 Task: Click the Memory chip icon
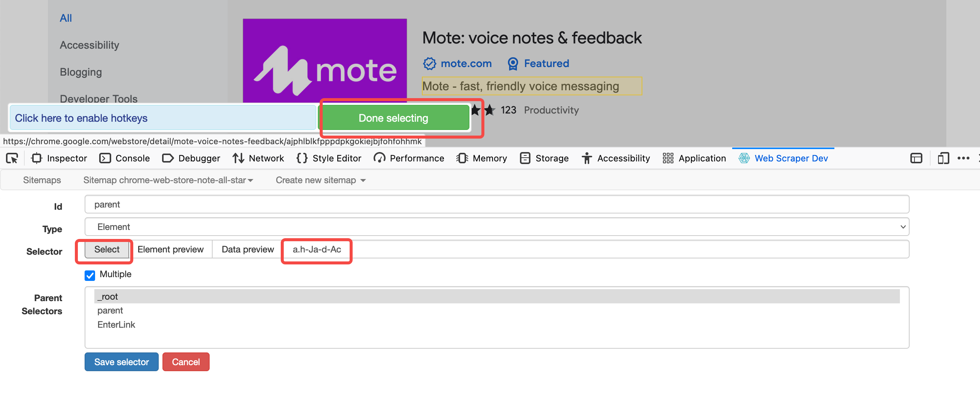pyautogui.click(x=462, y=158)
